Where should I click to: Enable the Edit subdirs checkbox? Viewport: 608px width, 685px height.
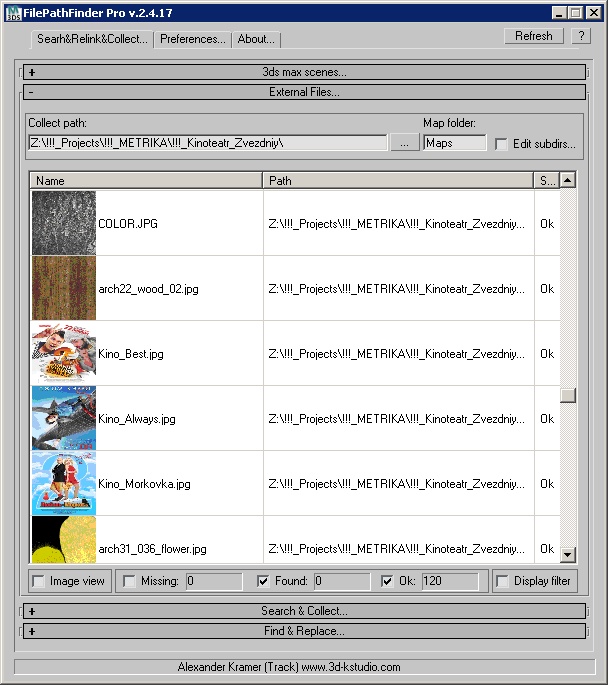click(x=502, y=144)
